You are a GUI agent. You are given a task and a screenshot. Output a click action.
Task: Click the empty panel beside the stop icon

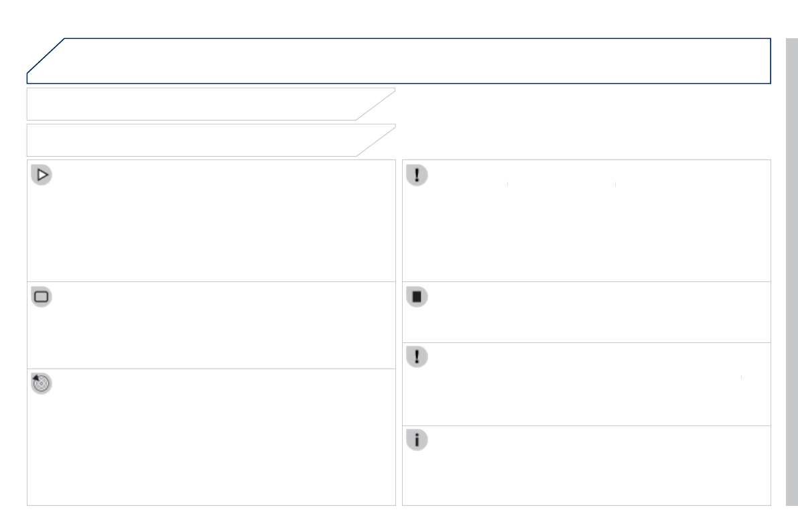(x=596, y=314)
